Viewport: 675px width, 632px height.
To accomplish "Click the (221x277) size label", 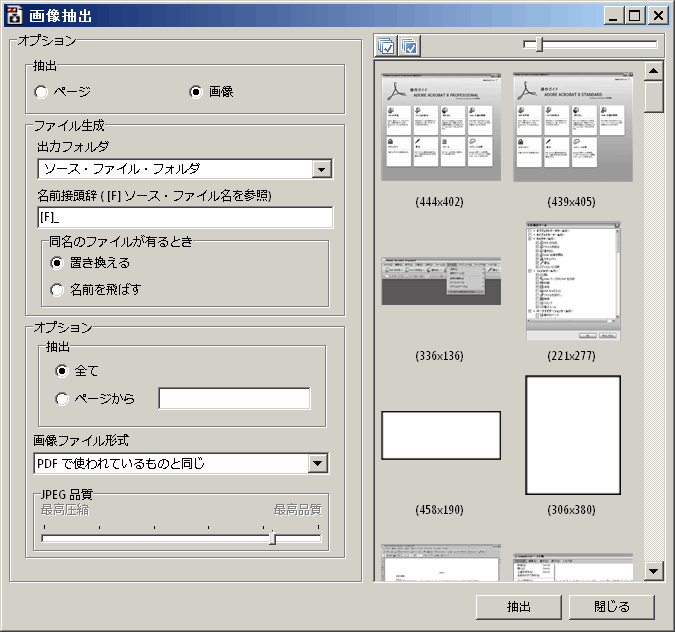I will pyautogui.click(x=572, y=356).
